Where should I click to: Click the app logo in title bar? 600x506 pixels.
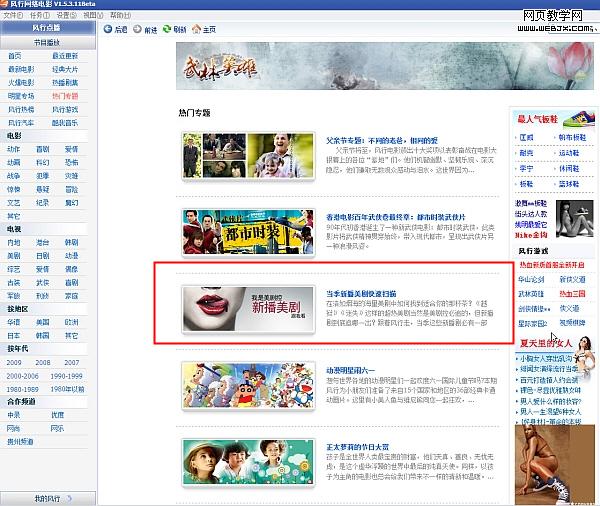pyautogui.click(x=6, y=5)
